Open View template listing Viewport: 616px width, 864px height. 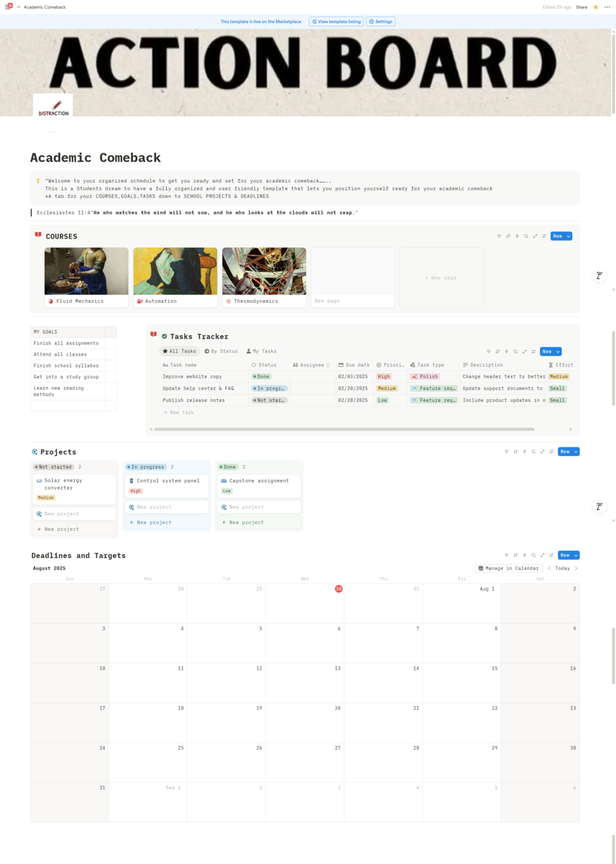pos(336,21)
